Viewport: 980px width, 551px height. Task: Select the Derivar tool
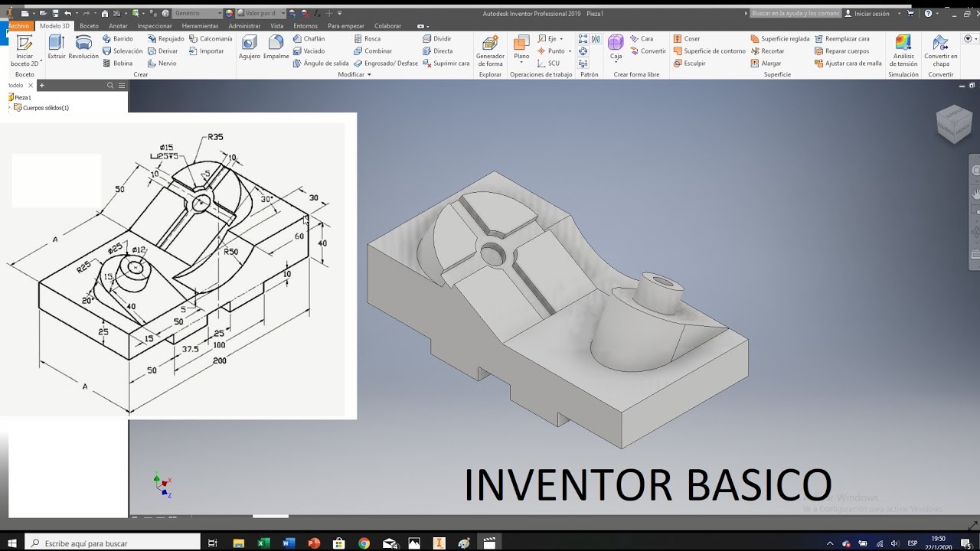point(162,51)
